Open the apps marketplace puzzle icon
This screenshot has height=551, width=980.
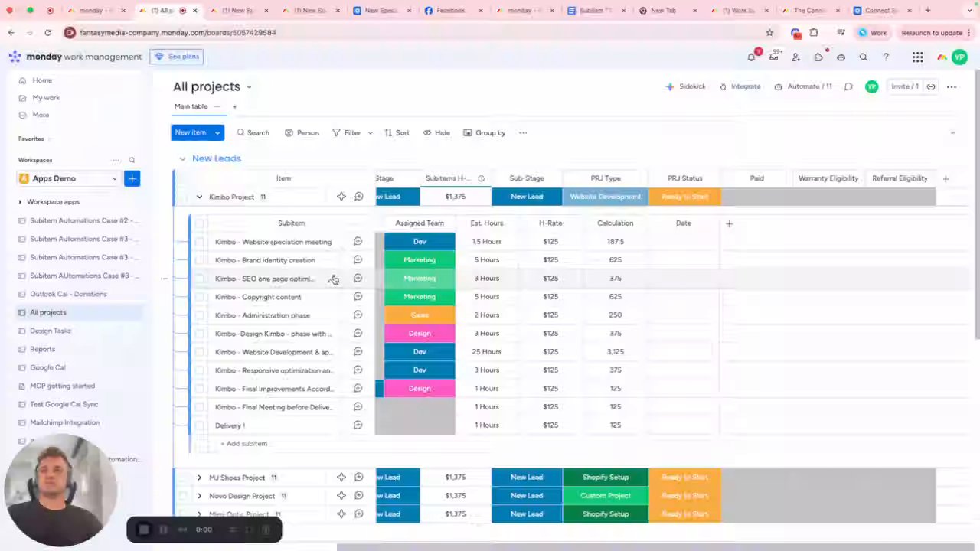(x=818, y=57)
